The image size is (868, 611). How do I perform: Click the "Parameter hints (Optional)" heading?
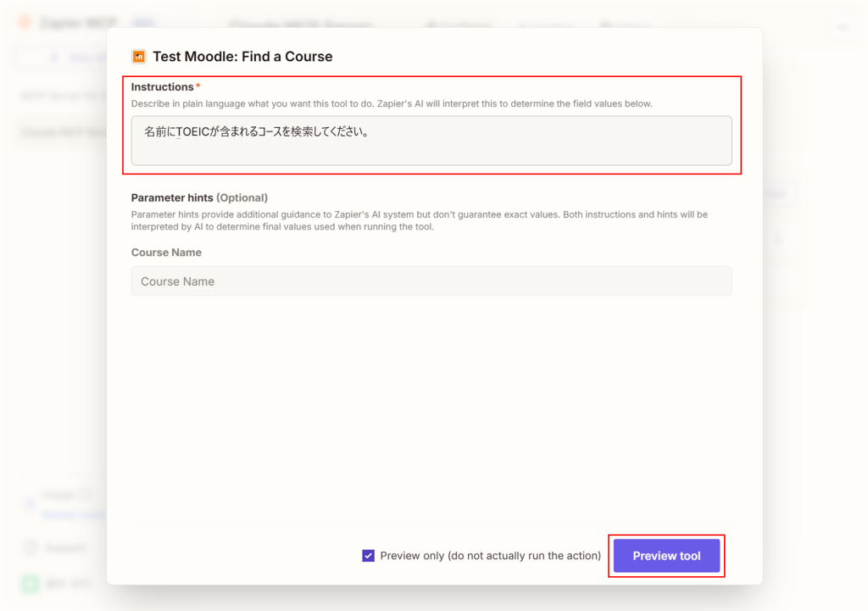tap(199, 197)
